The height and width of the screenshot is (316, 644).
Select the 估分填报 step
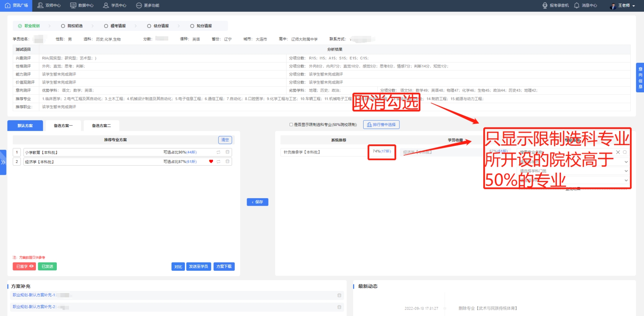click(158, 26)
